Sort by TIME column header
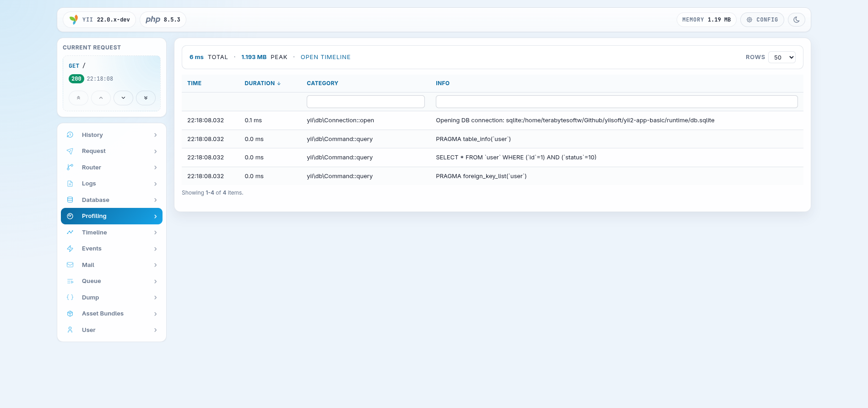The height and width of the screenshot is (408, 868). click(x=194, y=83)
